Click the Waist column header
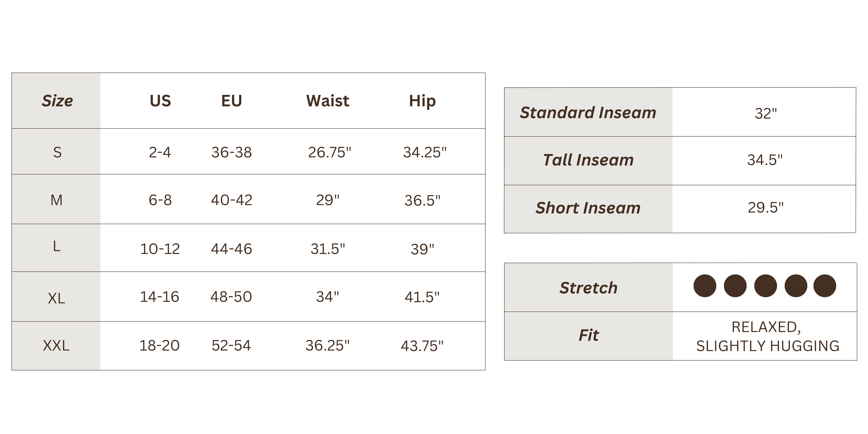 pos(328,101)
